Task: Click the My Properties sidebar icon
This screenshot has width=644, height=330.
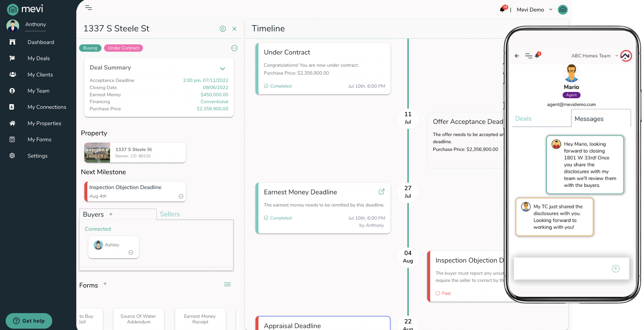Action: tap(11, 123)
